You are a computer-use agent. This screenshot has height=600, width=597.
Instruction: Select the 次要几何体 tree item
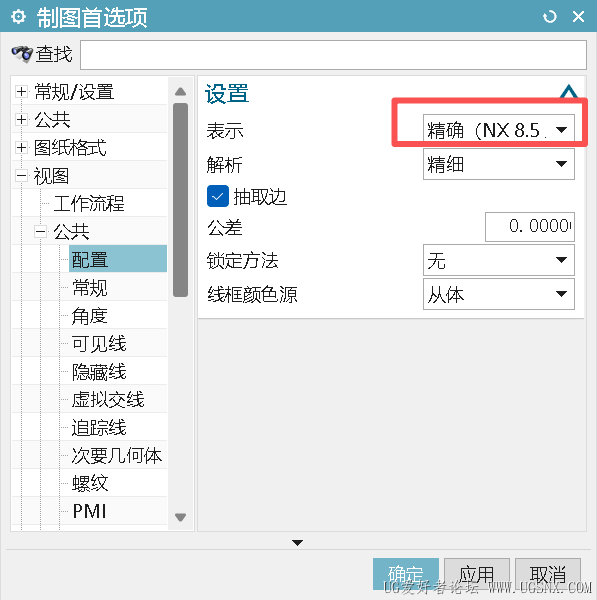tap(117, 455)
